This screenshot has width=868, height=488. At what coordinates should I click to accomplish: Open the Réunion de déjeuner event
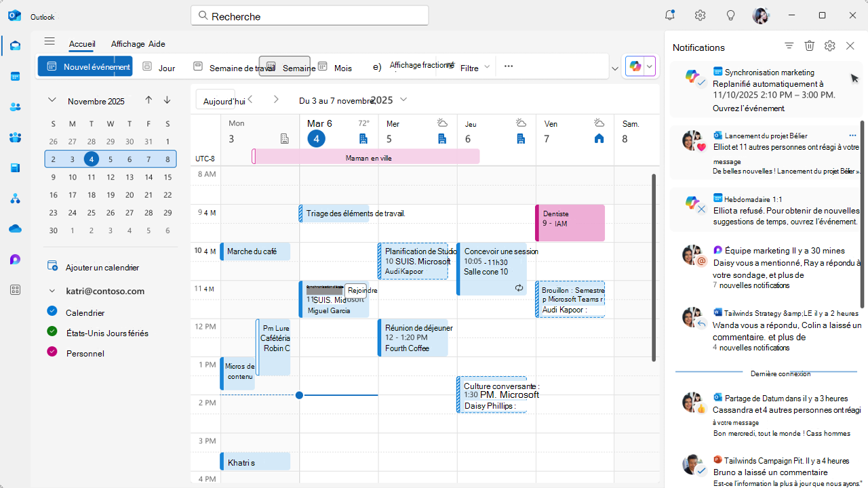[413, 338]
